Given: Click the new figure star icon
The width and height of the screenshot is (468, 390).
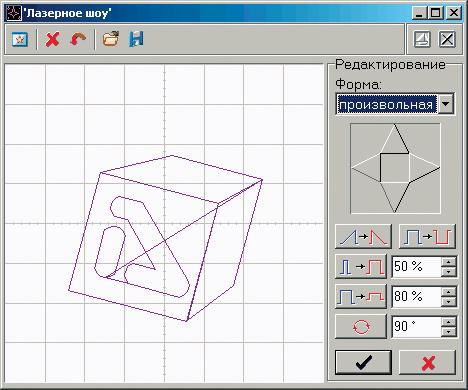Looking at the screenshot, I should coord(20,39).
